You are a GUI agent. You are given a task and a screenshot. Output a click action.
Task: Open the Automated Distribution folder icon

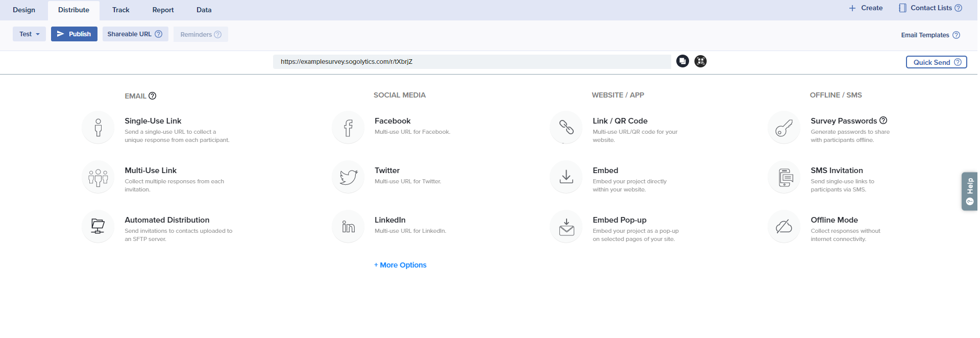tap(98, 227)
